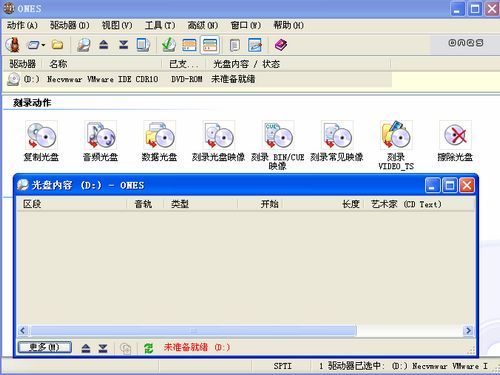Open the 驱动器(D) menu
Image resolution: width=500 pixels, height=375 pixels.
click(70, 25)
